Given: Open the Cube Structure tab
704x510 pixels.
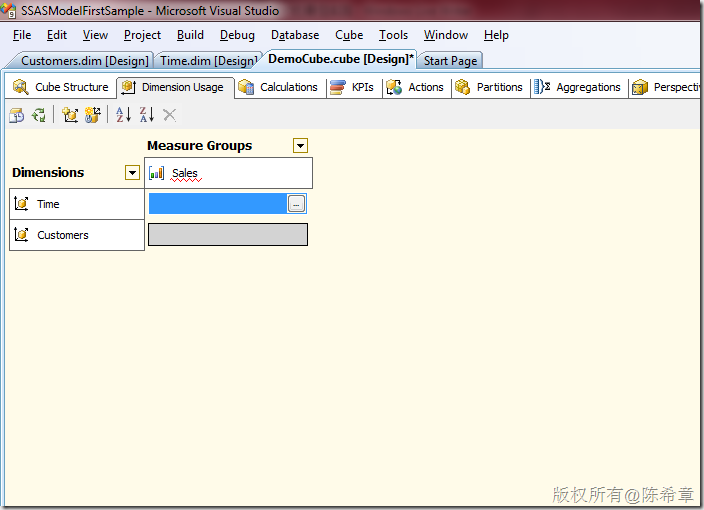Looking at the screenshot, I should point(61,87).
